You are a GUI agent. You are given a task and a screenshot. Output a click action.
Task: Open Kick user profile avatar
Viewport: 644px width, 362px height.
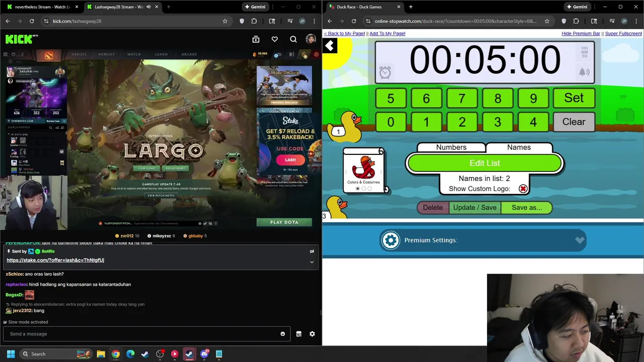pyautogui.click(x=311, y=39)
